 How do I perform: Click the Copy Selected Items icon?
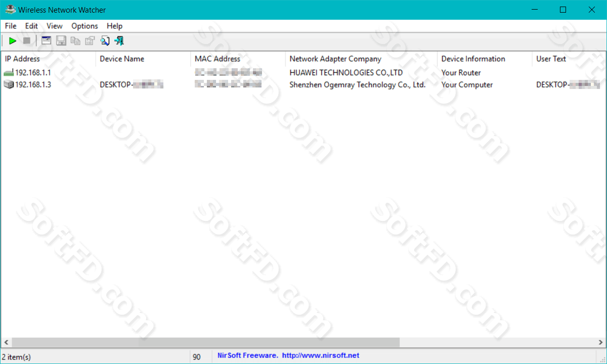(75, 41)
